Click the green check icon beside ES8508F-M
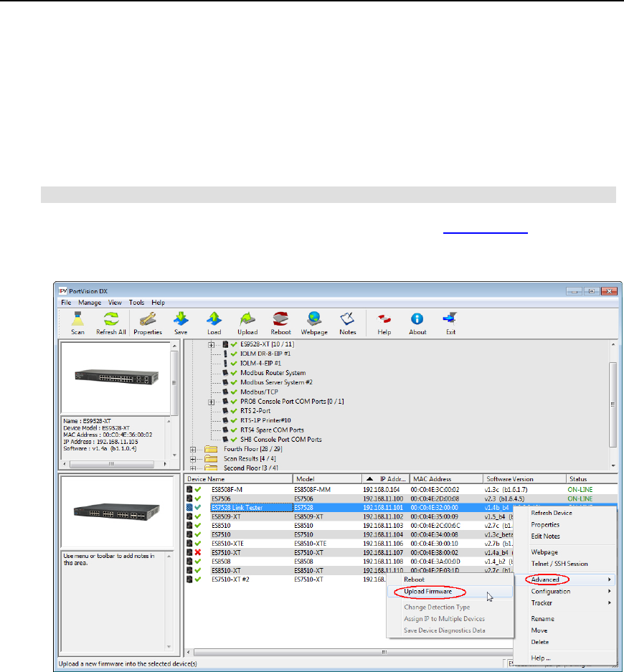The width and height of the screenshot is (624, 672). coord(197,489)
